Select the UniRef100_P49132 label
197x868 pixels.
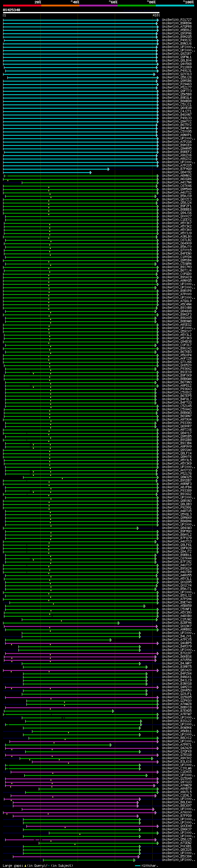[x=176, y=40]
